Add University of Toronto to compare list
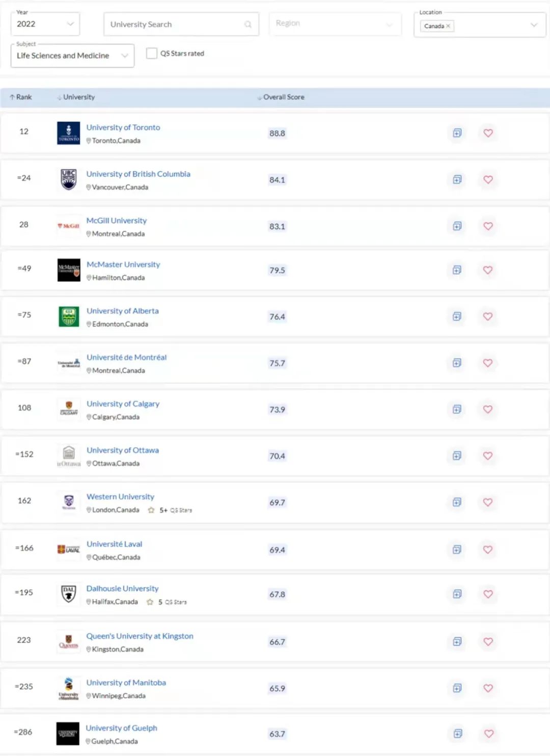 coord(457,133)
